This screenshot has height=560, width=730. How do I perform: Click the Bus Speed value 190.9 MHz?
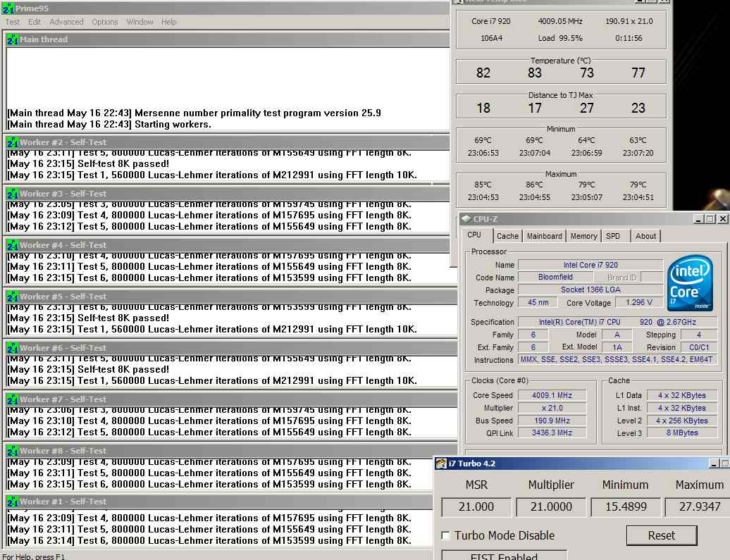[552, 421]
